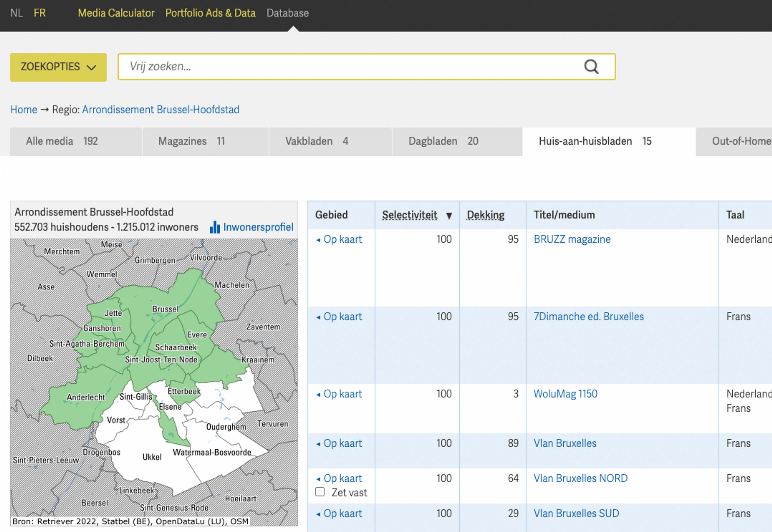Switch to the Dagbladen tab
Viewport: 772px width, 532px height.
pyautogui.click(x=443, y=141)
